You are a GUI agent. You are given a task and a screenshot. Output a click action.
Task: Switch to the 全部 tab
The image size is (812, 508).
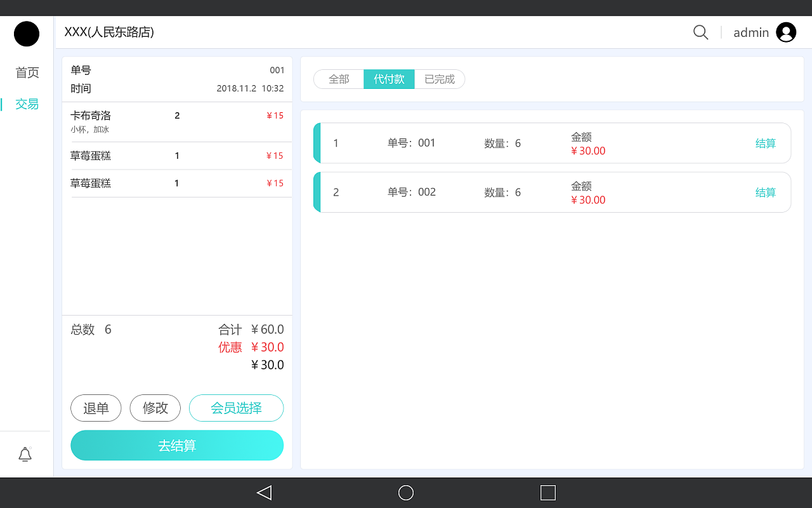click(338, 79)
